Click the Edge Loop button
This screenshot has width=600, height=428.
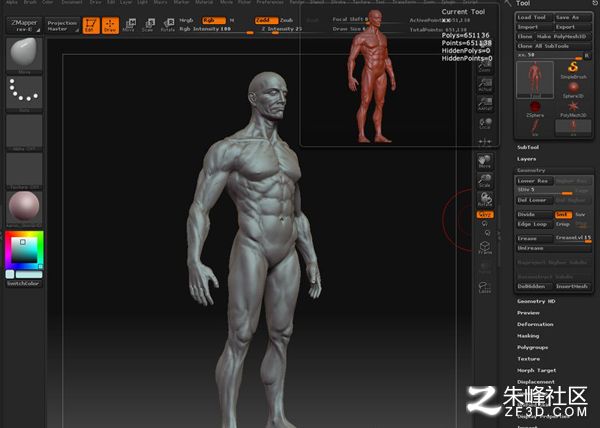pyautogui.click(x=535, y=224)
